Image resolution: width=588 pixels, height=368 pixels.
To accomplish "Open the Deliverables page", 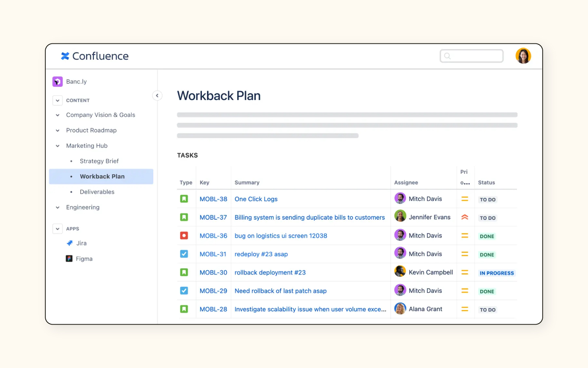I will tap(97, 192).
